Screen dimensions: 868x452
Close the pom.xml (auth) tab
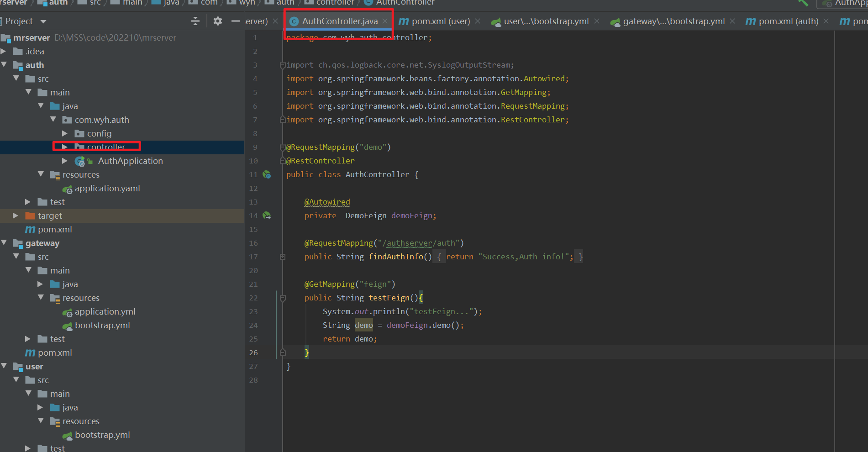click(826, 21)
